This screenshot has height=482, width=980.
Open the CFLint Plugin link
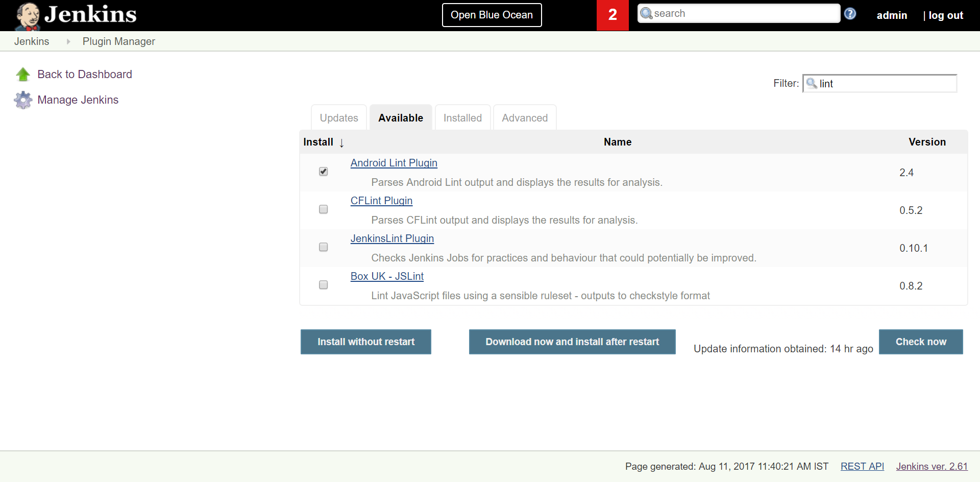coord(381,201)
